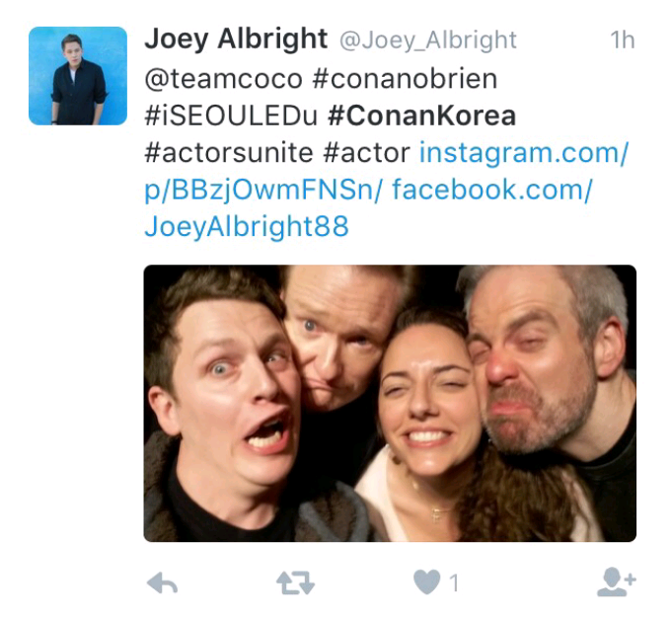Open the bold #ConanKorea hashtag

point(422,116)
